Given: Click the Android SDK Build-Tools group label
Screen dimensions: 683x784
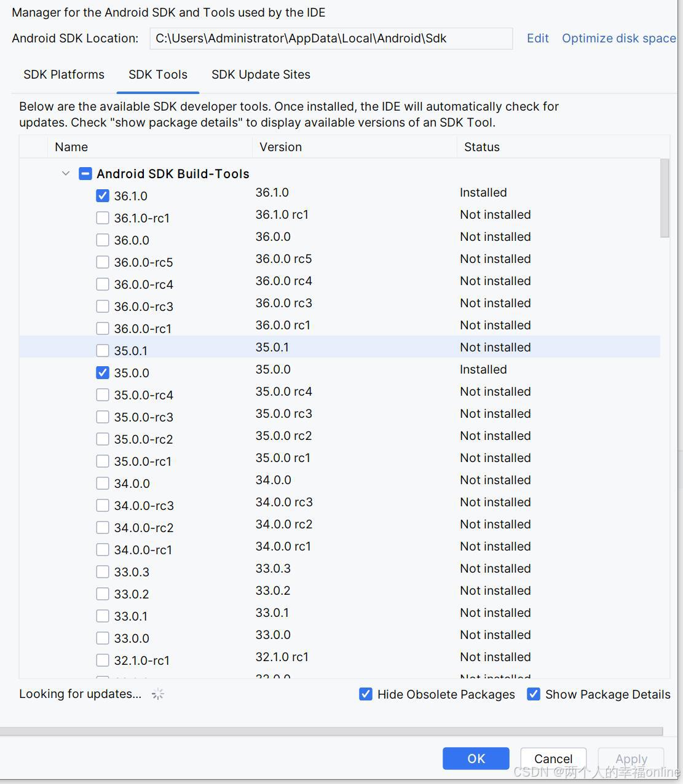Looking at the screenshot, I should 173,174.
